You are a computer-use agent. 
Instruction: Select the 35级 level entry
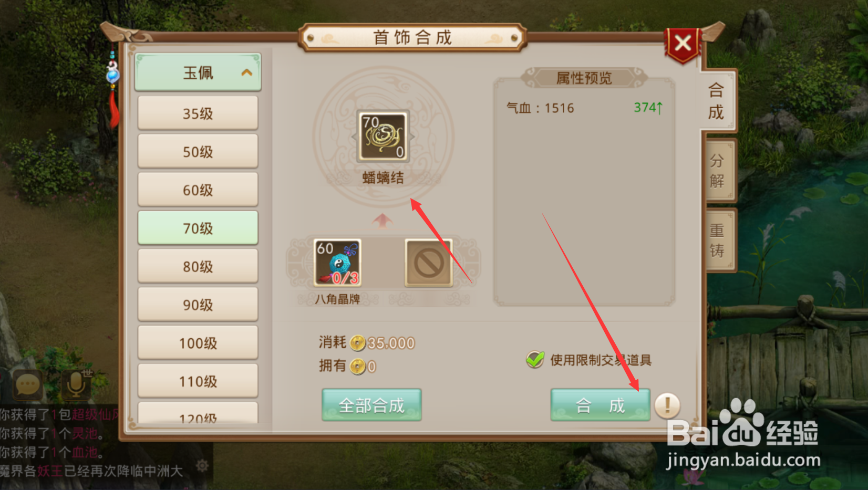(198, 113)
